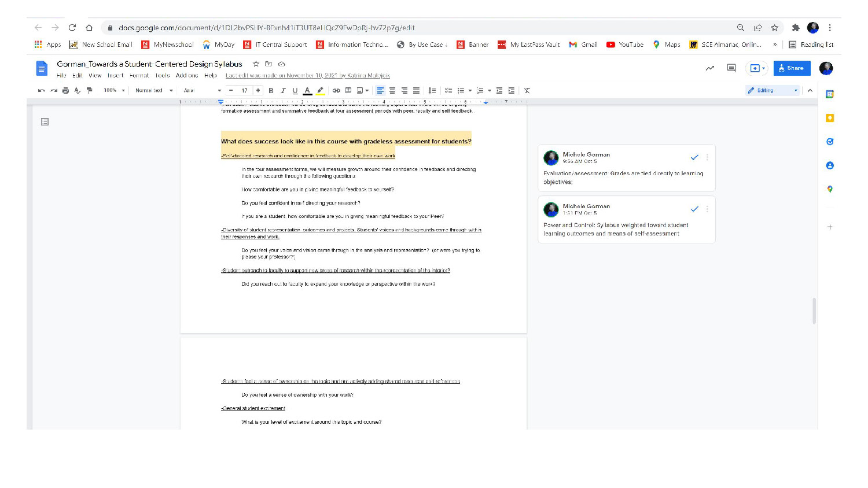Click the print icon in the toolbar
868x488 pixels.
pyautogui.click(x=65, y=91)
